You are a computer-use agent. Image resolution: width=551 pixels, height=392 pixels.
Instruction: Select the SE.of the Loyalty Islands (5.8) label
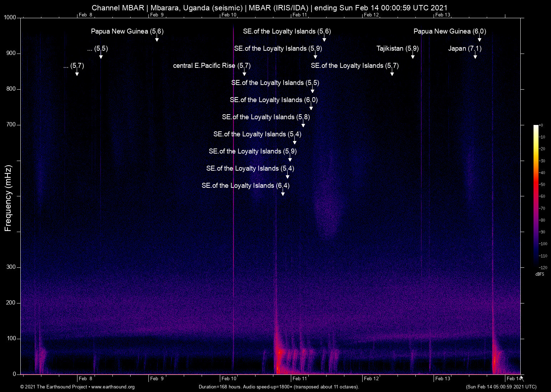tap(266, 117)
